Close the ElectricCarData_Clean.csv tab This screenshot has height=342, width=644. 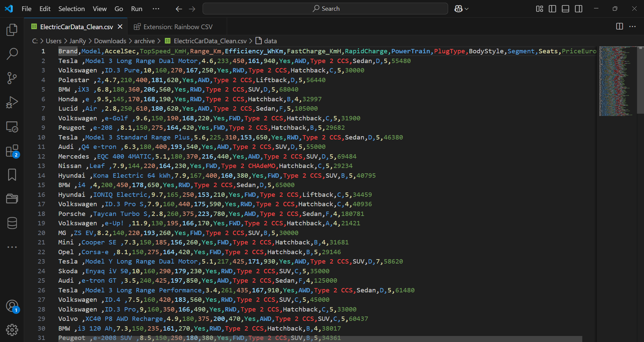tap(120, 26)
